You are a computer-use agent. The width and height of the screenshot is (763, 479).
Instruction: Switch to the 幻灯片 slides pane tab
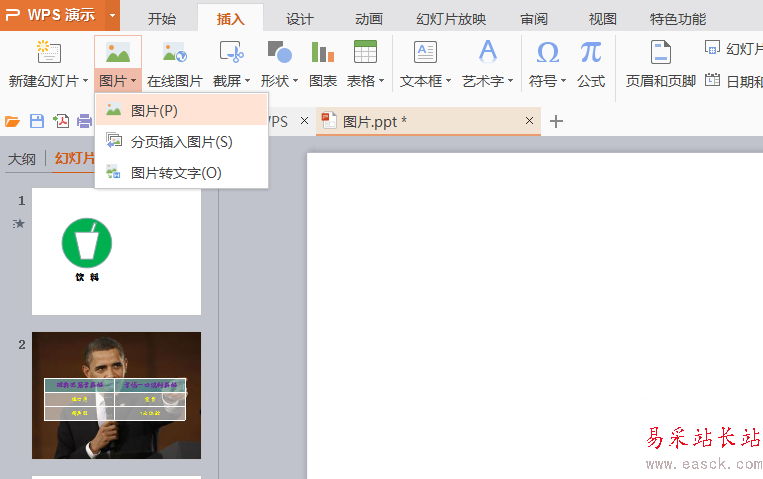(x=74, y=158)
